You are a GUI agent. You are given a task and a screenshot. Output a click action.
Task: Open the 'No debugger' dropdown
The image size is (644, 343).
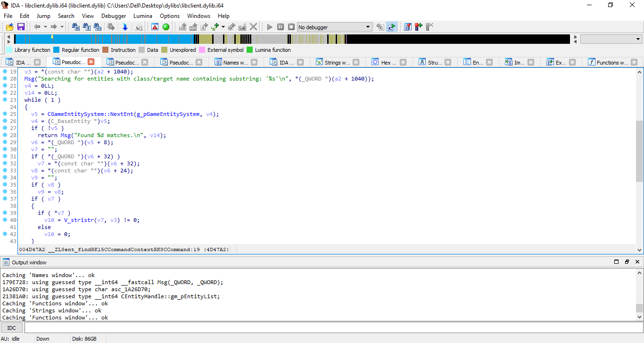(334, 27)
